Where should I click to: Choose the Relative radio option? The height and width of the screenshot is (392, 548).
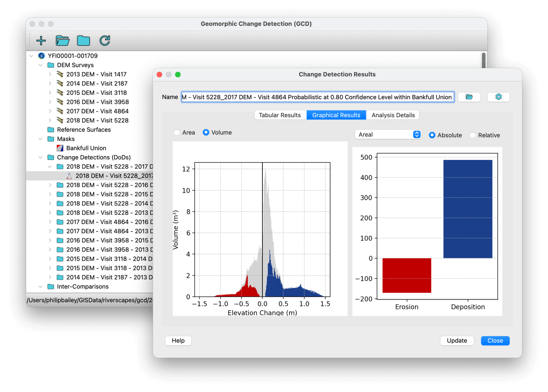[473, 135]
